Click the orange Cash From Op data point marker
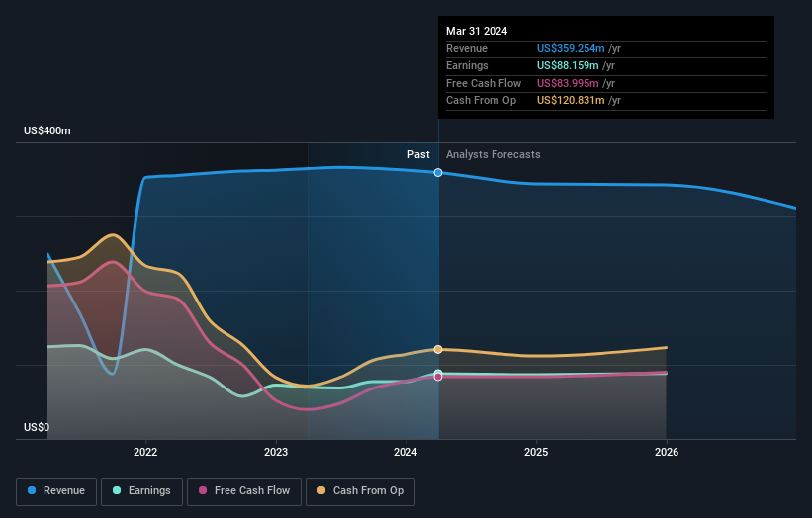812x518 pixels. (438, 349)
